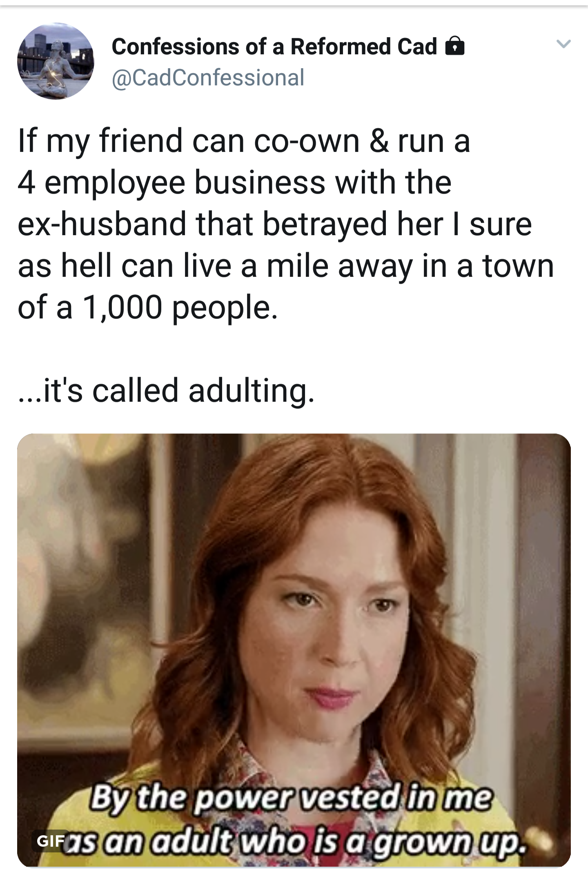Viewport: 588px width, 874px height.
Task: Open the tweet options chevron menu
Action: pyautogui.click(x=563, y=44)
